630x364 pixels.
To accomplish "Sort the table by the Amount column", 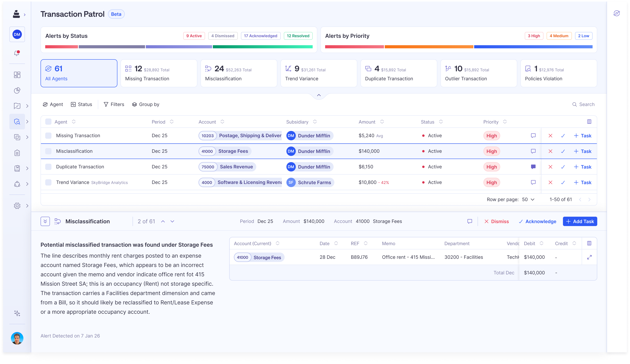I will 382,122.
